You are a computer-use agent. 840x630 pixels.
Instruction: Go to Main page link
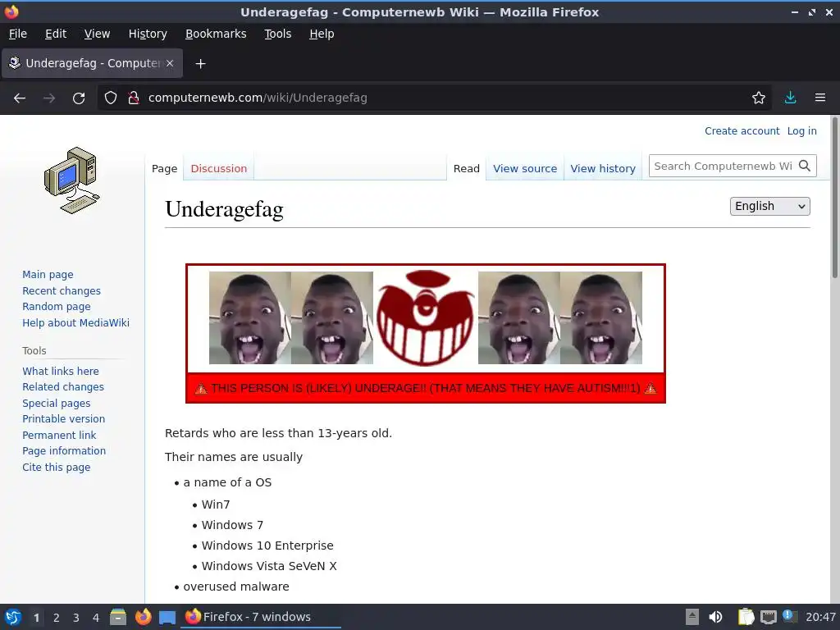[x=48, y=275]
